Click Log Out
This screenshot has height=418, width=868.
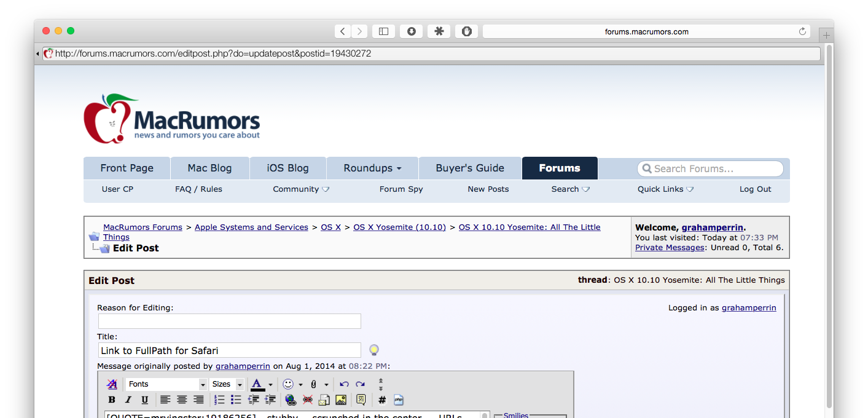tap(755, 189)
